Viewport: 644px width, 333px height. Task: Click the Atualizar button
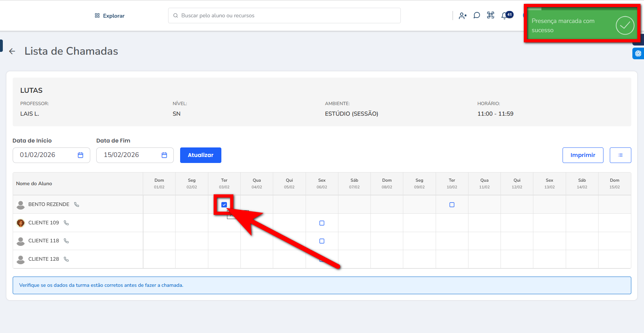pos(201,155)
